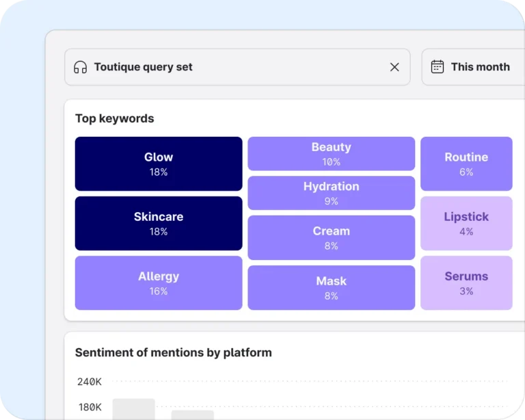Click the second gray bar in sentiment chart
Viewport: 525px width, 420px height.
click(193, 415)
